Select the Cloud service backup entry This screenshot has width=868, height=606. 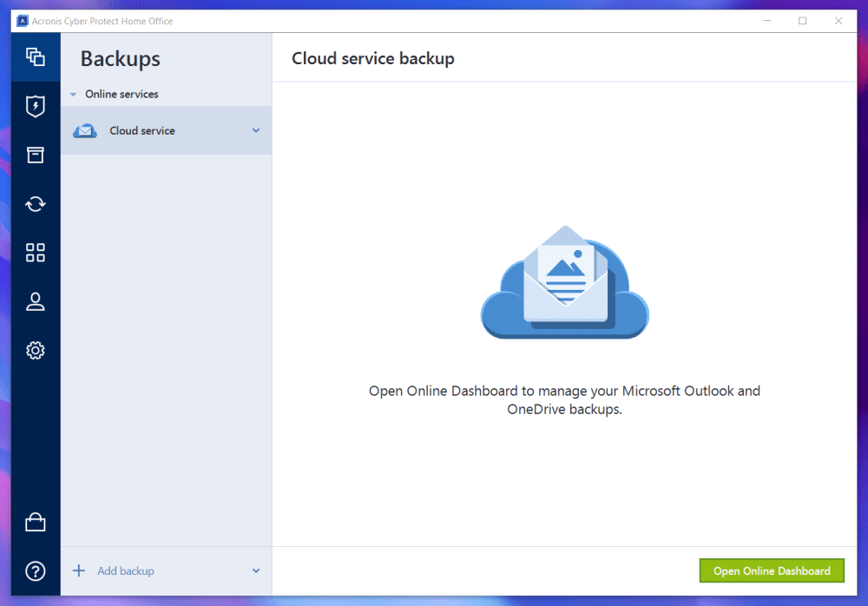click(166, 130)
